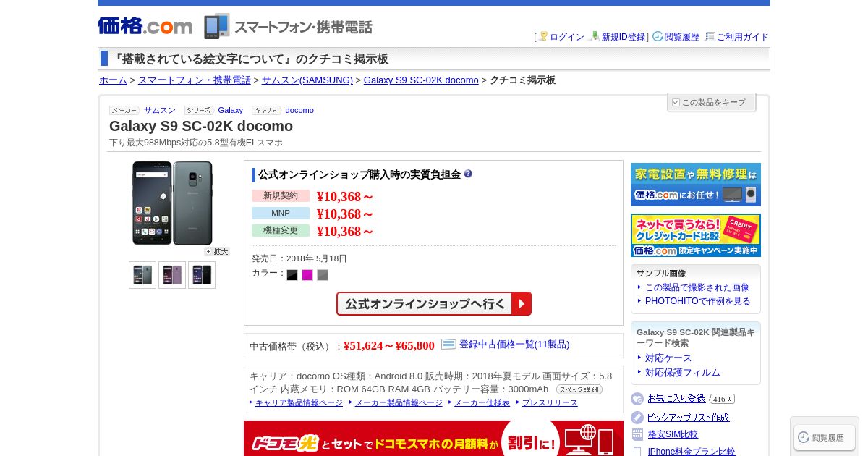This screenshot has height=456, width=868.
Task: Click the smartphone category icon in header
Action: coord(216,26)
